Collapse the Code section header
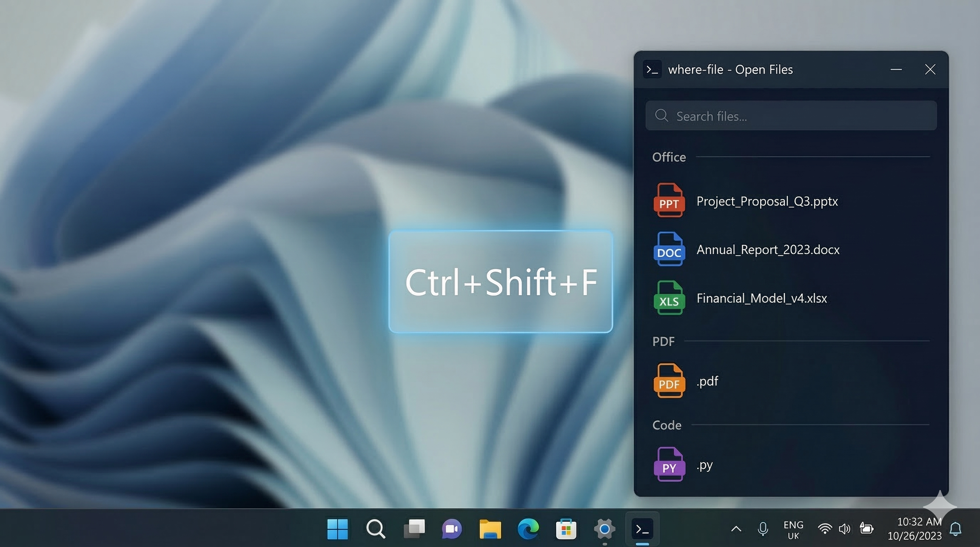This screenshot has width=980, height=547. tap(667, 425)
